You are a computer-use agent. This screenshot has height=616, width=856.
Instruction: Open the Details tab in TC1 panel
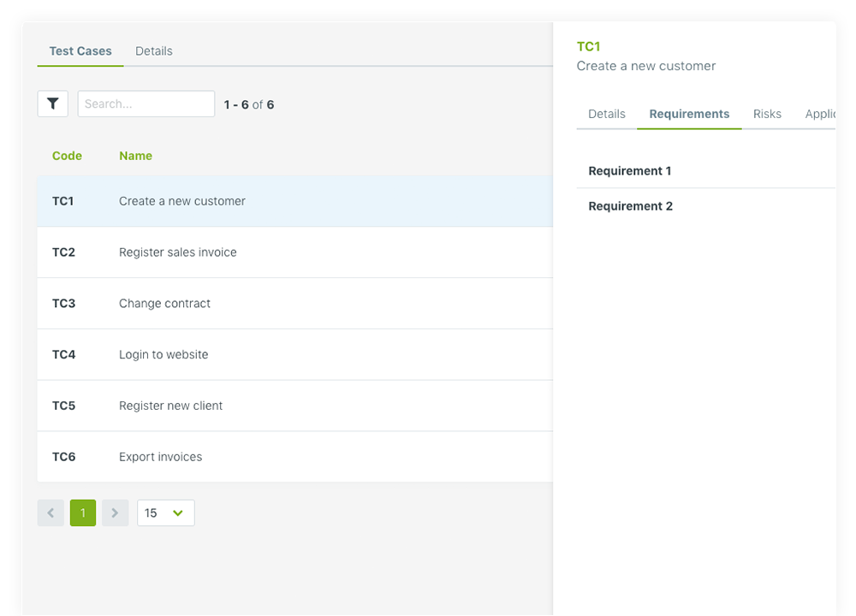[607, 114]
